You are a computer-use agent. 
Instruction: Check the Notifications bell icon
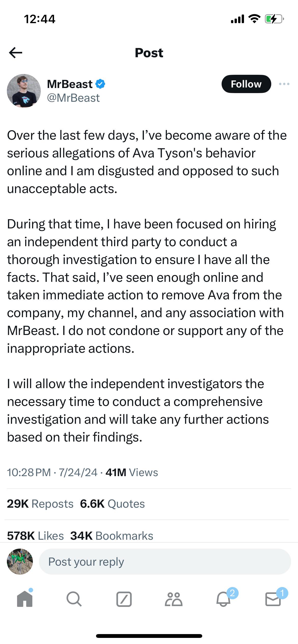(224, 599)
